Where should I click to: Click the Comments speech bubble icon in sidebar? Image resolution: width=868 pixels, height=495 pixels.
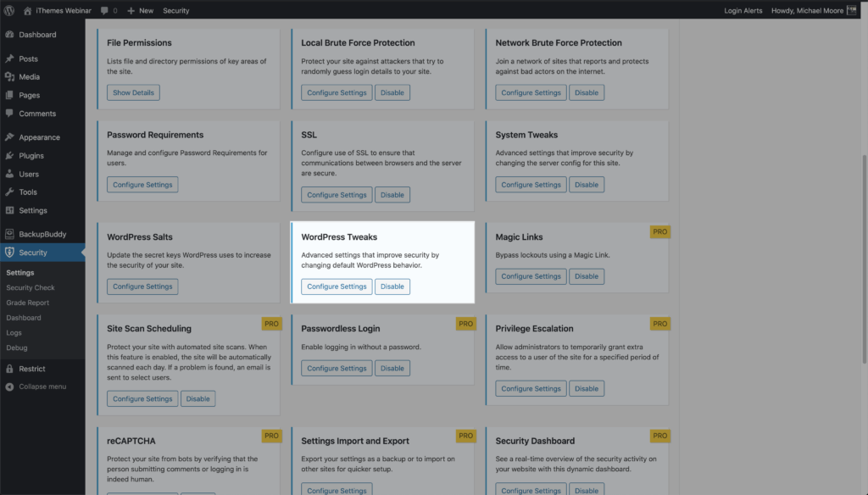click(9, 113)
